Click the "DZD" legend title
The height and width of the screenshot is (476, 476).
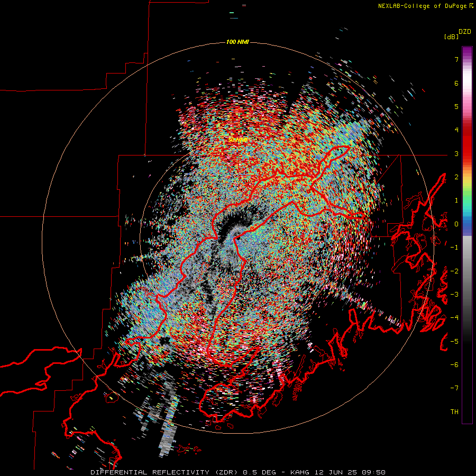coord(465,32)
